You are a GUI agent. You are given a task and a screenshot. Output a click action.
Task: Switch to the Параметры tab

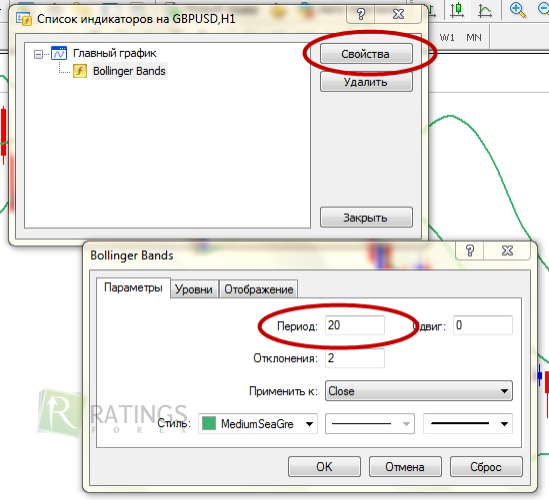click(133, 288)
